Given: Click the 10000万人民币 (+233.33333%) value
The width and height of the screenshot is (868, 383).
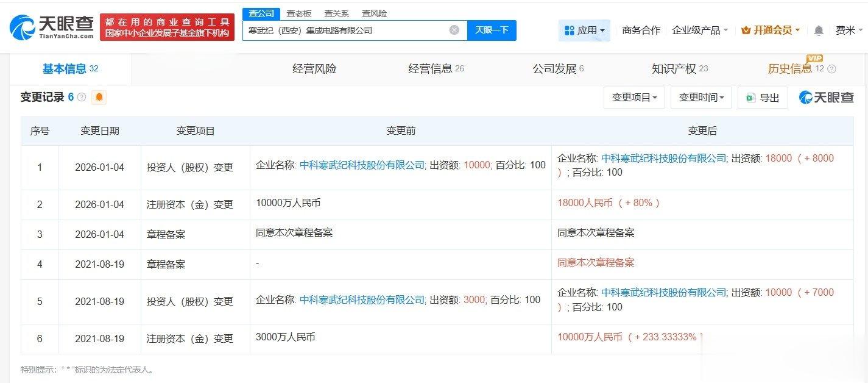Looking at the screenshot, I should tap(630, 337).
